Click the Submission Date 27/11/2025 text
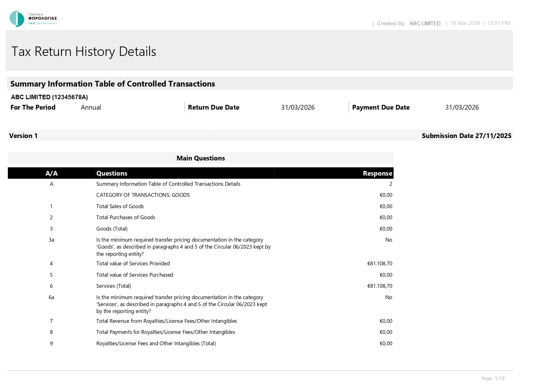The width and height of the screenshot is (554, 392). pos(467,136)
